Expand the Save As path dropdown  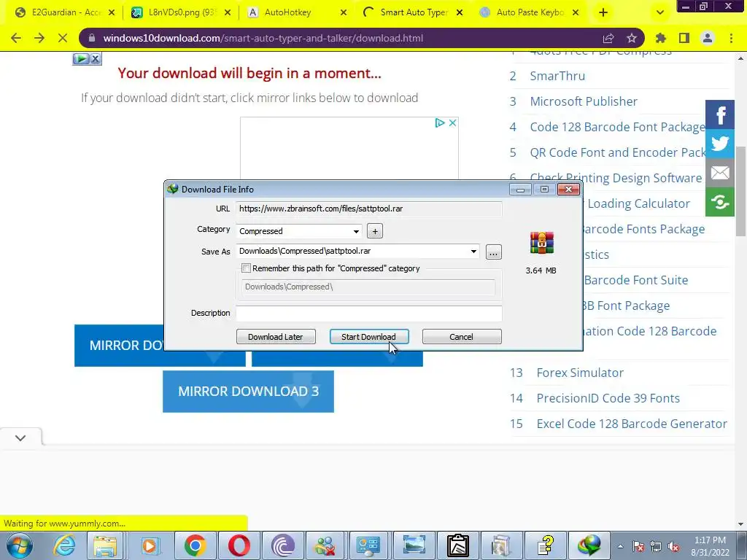click(473, 252)
